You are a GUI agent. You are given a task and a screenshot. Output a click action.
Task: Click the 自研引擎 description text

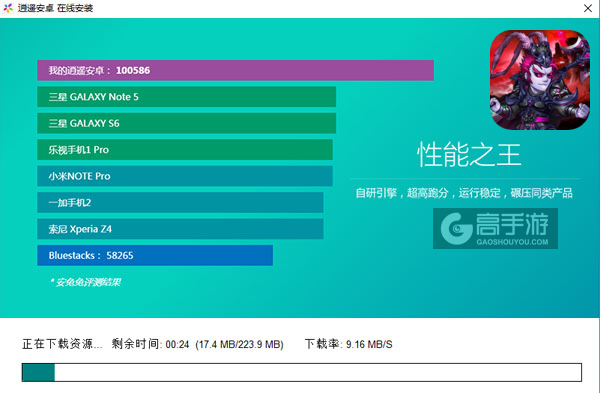coord(464,193)
